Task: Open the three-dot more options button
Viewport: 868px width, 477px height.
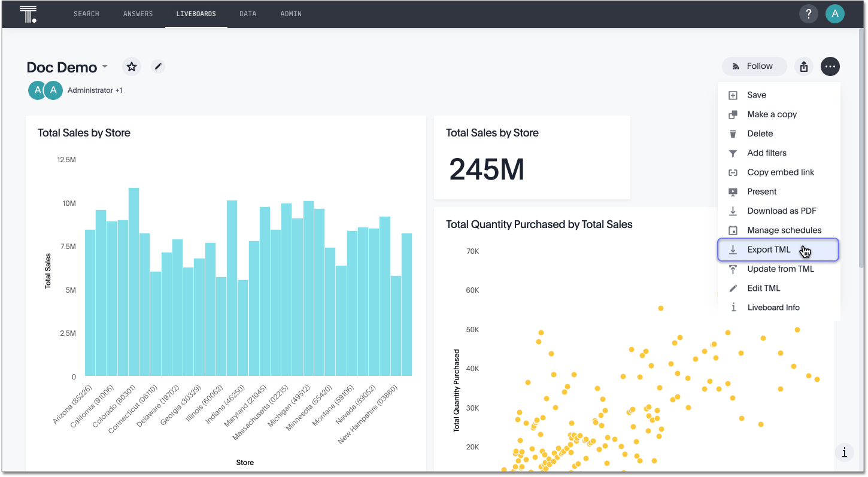Action: click(x=830, y=66)
